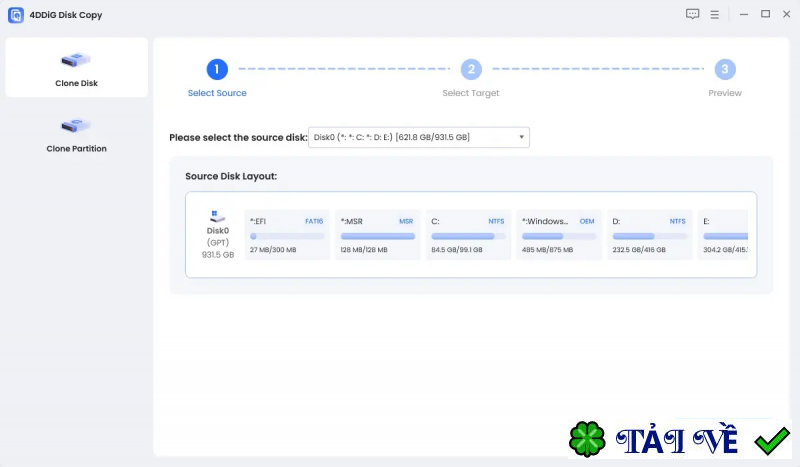Image resolution: width=800 pixels, height=467 pixels.
Task: Click the *:EFI partition usage bar
Action: [287, 236]
